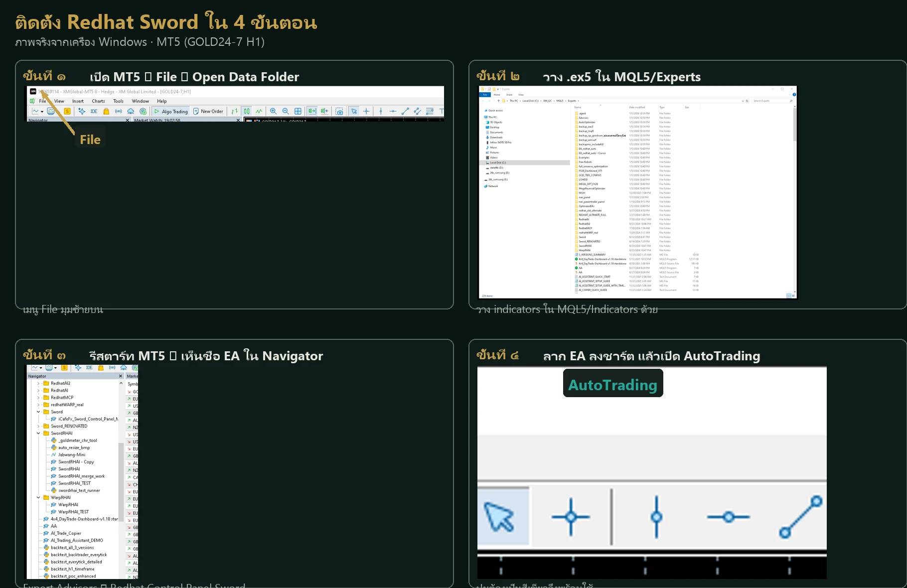Open MT5 Tools menu
This screenshot has width=907, height=588.
118,101
